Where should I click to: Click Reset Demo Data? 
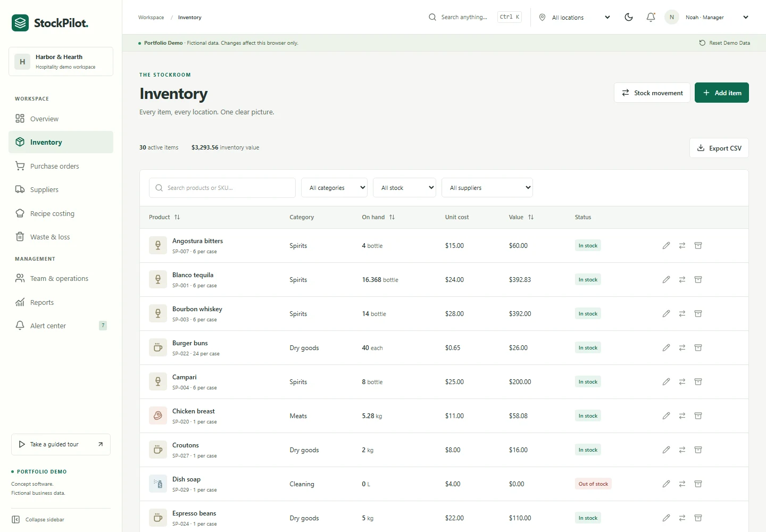pos(725,43)
